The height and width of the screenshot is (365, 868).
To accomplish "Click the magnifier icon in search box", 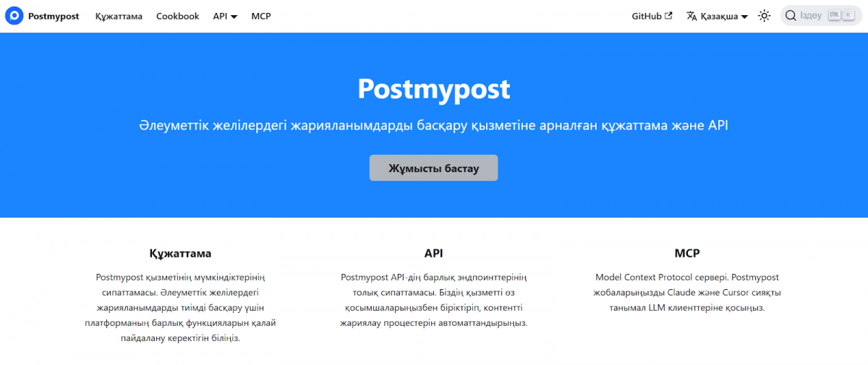I will pyautogui.click(x=791, y=16).
